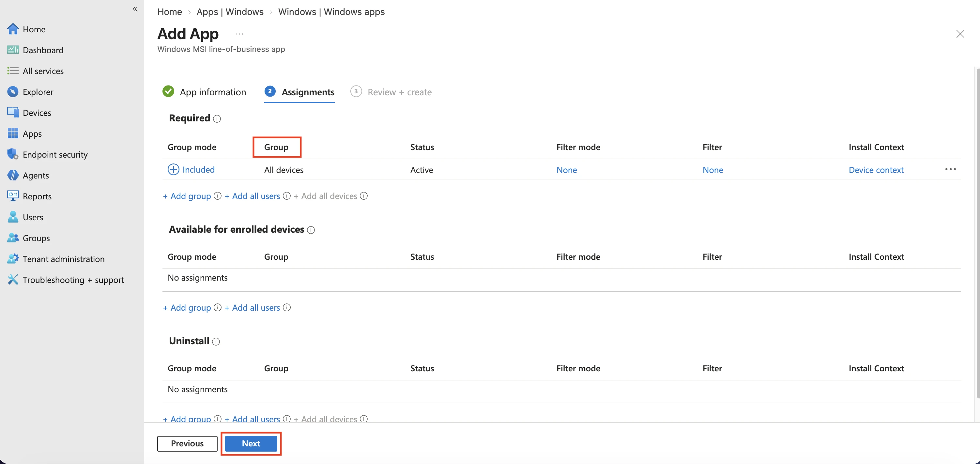
Task: Add all users under Required
Action: pos(252,196)
